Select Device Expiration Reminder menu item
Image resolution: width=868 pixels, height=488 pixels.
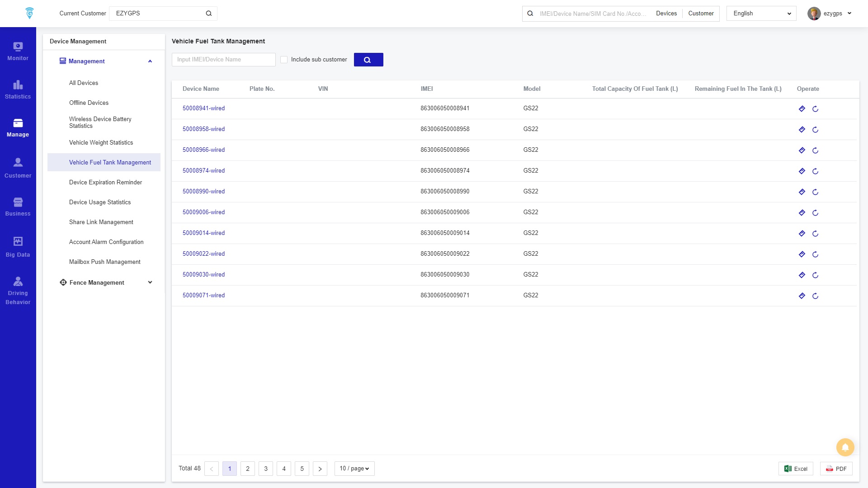(105, 182)
